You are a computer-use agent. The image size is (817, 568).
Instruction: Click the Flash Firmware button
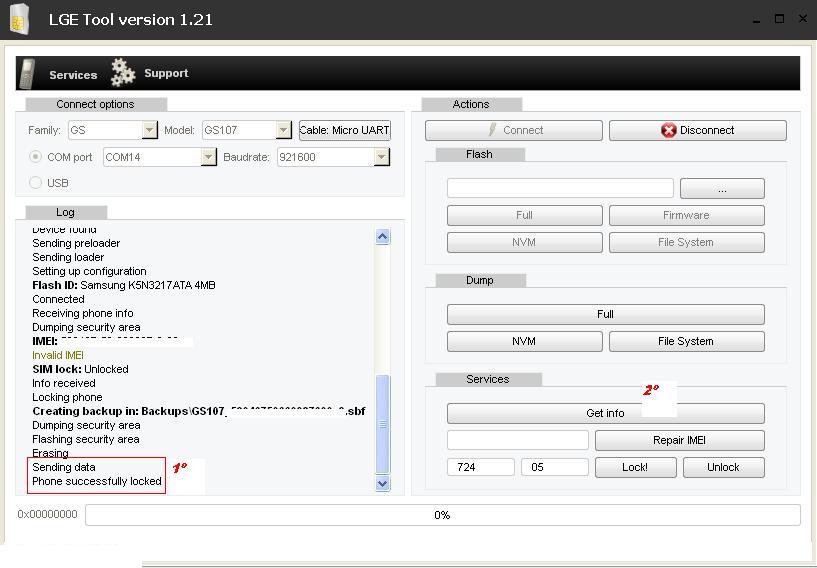tap(687, 215)
